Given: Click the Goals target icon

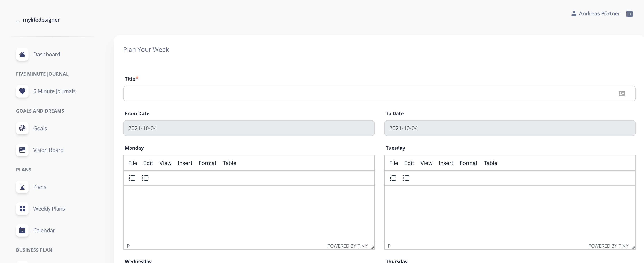Looking at the screenshot, I should (x=22, y=128).
